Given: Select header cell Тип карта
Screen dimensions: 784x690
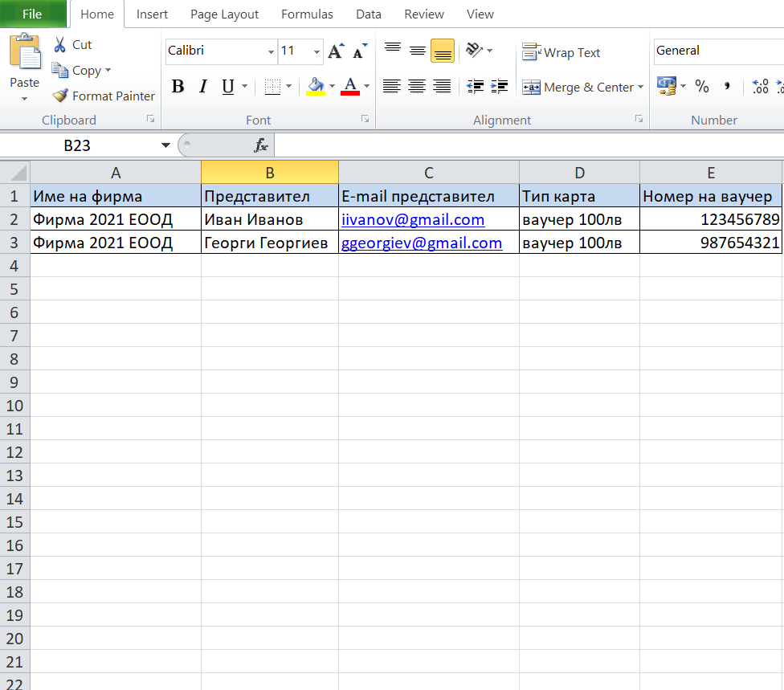Looking at the screenshot, I should click(579, 196).
